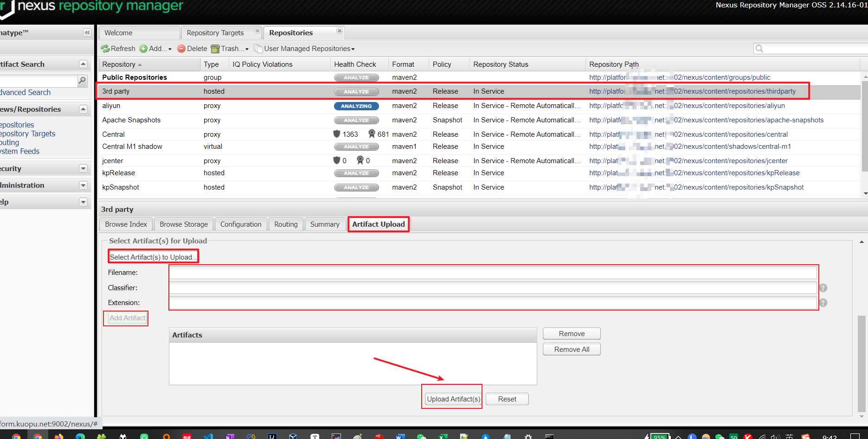868x439 pixels.
Task: Expand the Help panel
Action: (83, 202)
